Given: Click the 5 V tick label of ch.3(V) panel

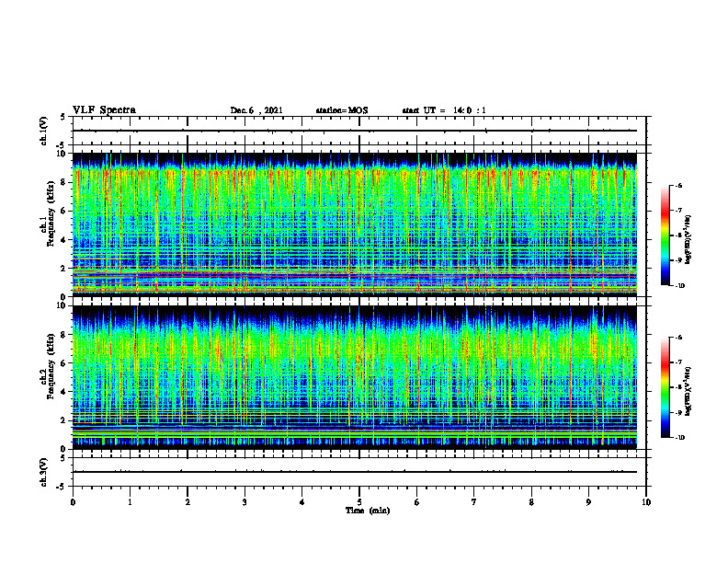Looking at the screenshot, I should click(x=63, y=458).
